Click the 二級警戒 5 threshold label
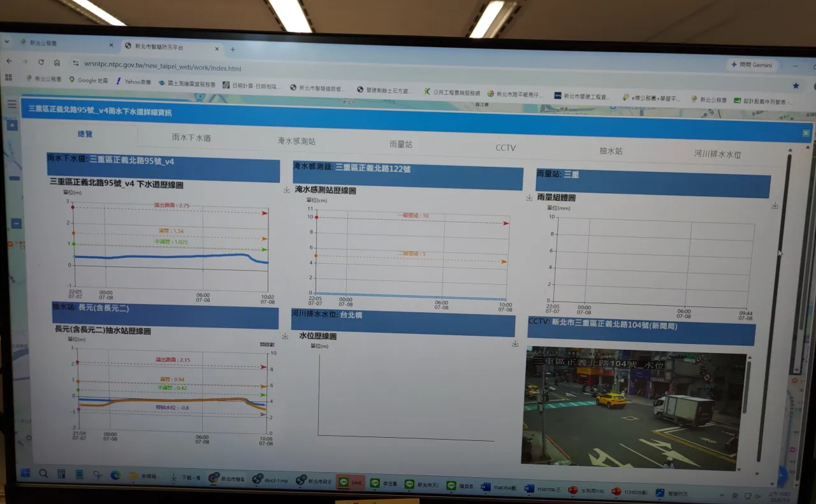This screenshot has height=504, width=816. [x=412, y=254]
